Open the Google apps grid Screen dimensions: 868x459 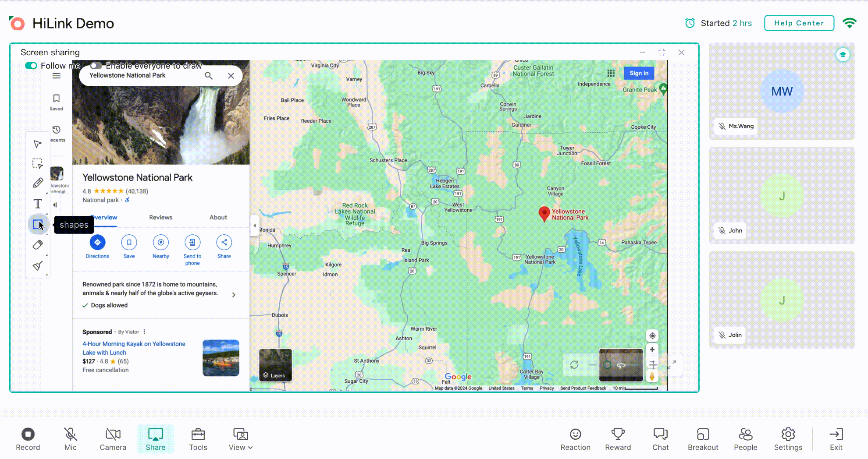click(611, 73)
